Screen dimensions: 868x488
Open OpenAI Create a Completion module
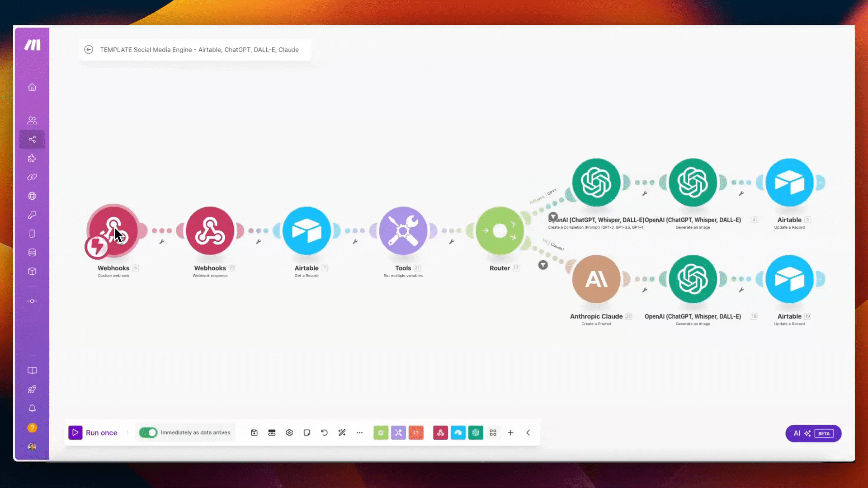tap(596, 183)
